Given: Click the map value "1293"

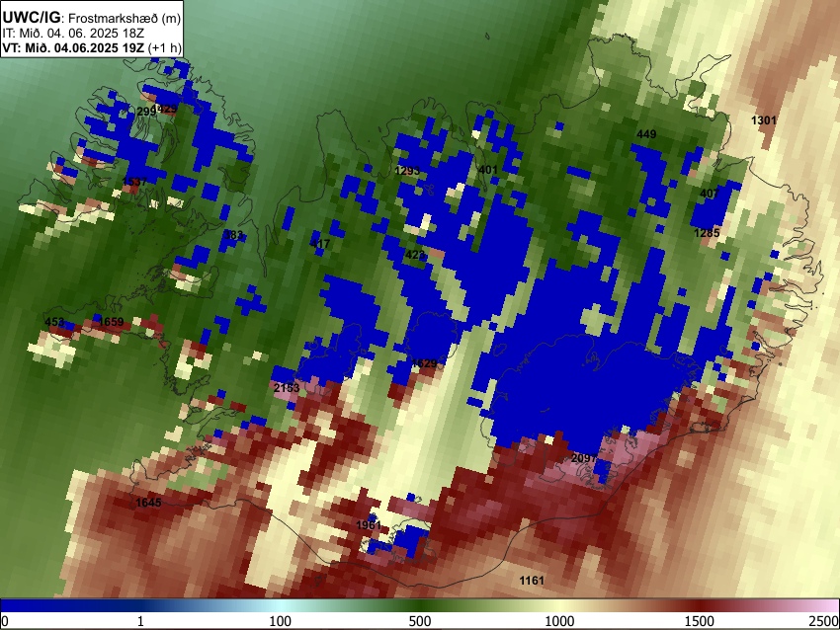Looking at the screenshot, I should coord(407,171).
